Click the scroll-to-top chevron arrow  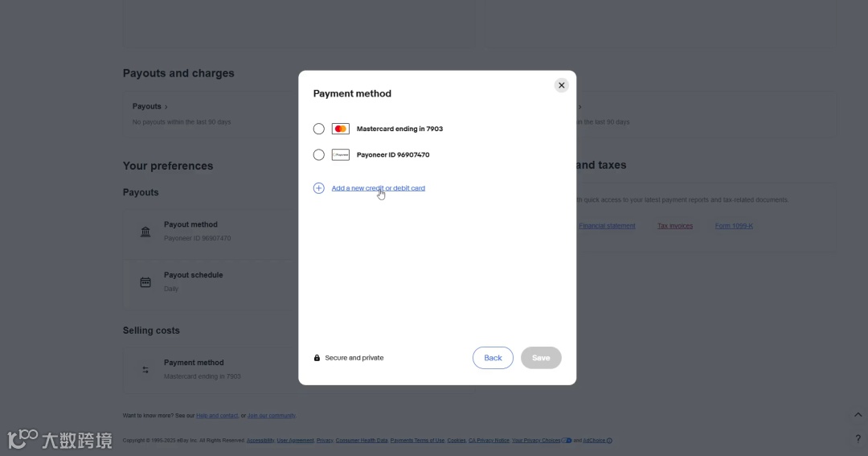(858, 414)
